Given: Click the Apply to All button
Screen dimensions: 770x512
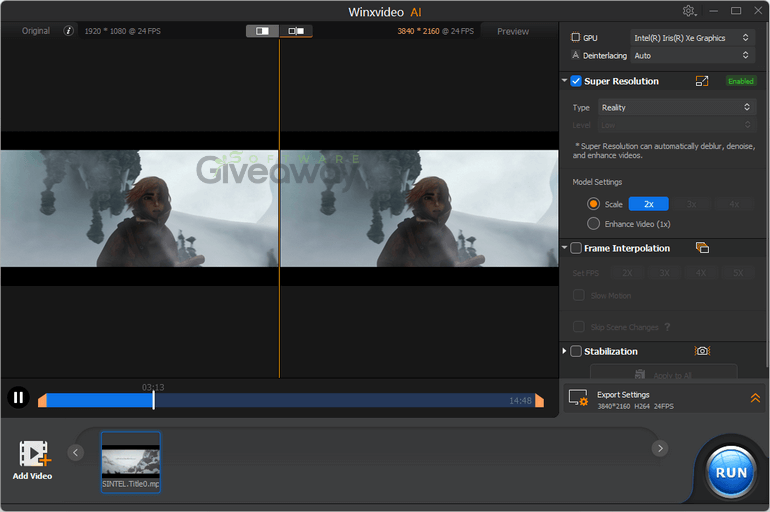Looking at the screenshot, I should coord(663,372).
